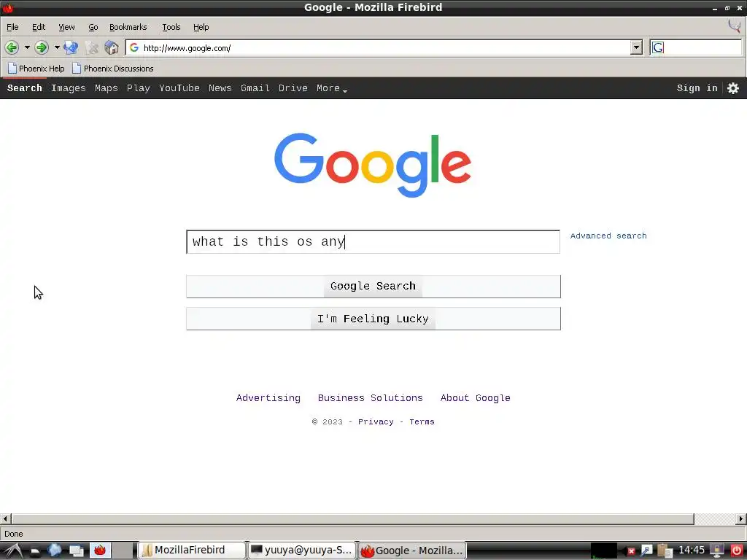
Task: Open the Phoenix Help bookmark
Action: (x=36, y=69)
